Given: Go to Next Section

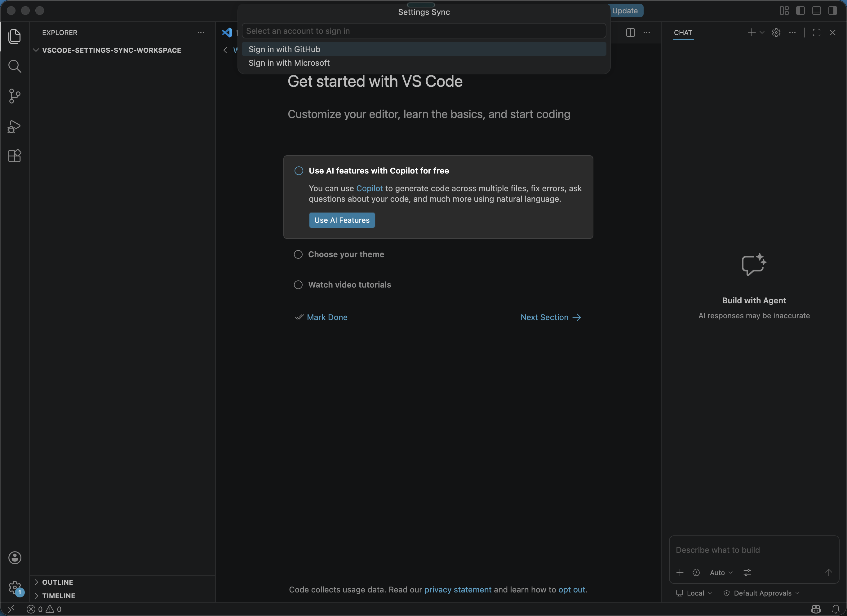Looking at the screenshot, I should [x=551, y=317].
